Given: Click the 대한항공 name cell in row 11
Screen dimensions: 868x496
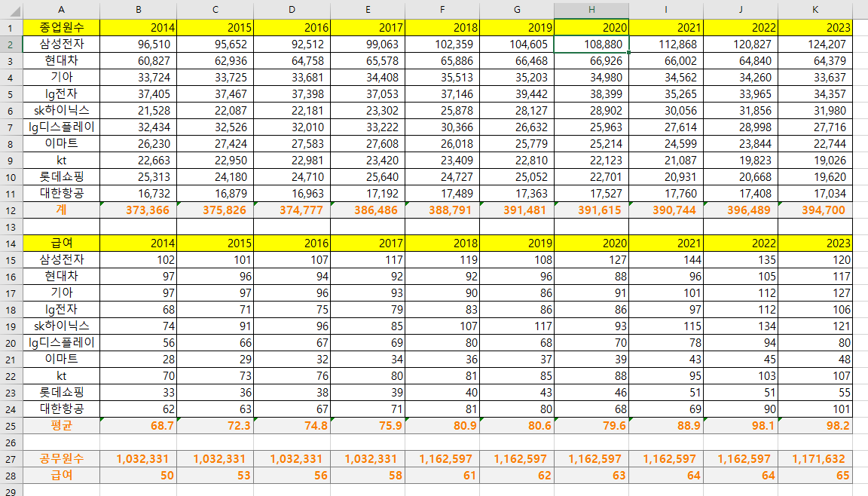Looking at the screenshot, I should (61, 193).
